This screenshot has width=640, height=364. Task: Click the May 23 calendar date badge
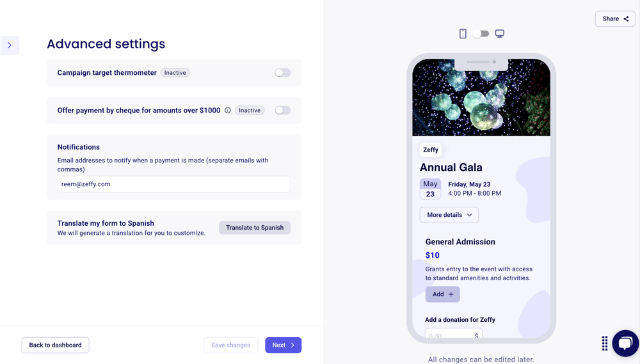(x=430, y=189)
